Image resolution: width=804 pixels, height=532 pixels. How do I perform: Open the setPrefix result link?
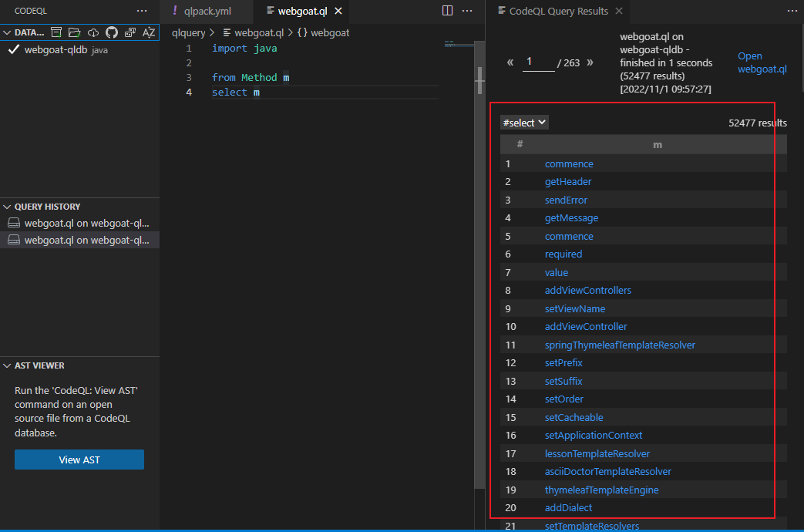[563, 362]
